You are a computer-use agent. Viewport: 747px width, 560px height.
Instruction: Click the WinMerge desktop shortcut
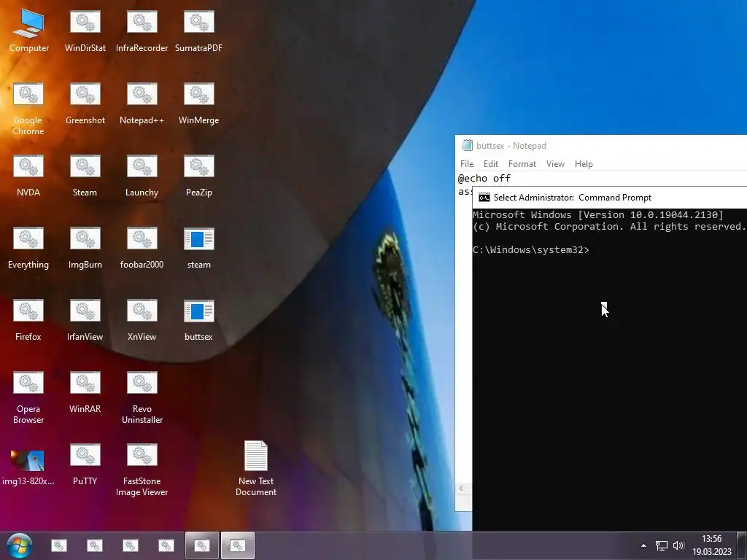(x=198, y=104)
